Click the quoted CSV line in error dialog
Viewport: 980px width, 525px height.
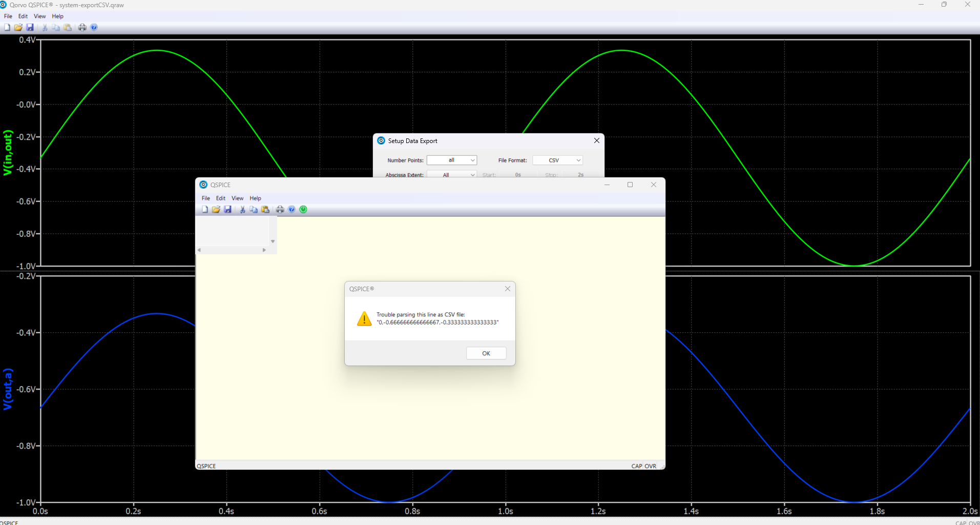tap(437, 322)
